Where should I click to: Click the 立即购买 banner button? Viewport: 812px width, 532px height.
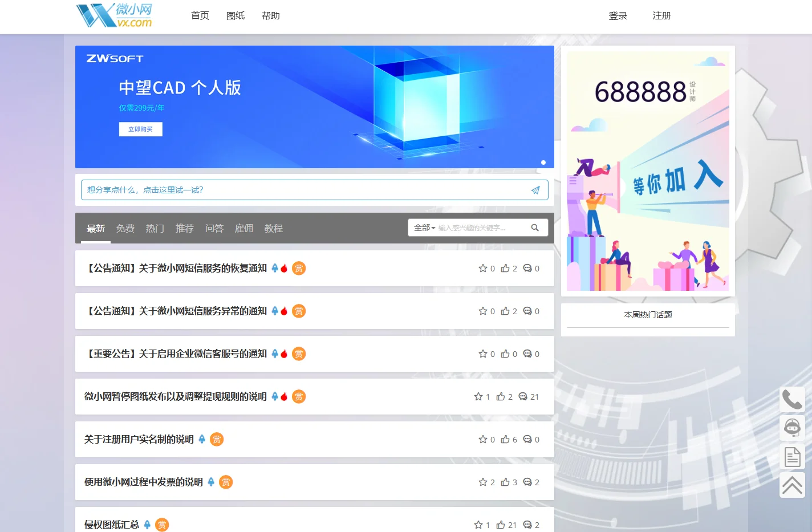141,129
